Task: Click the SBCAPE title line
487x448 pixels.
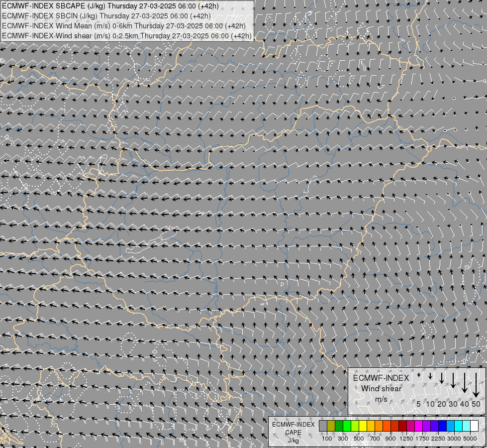Action: coord(110,6)
